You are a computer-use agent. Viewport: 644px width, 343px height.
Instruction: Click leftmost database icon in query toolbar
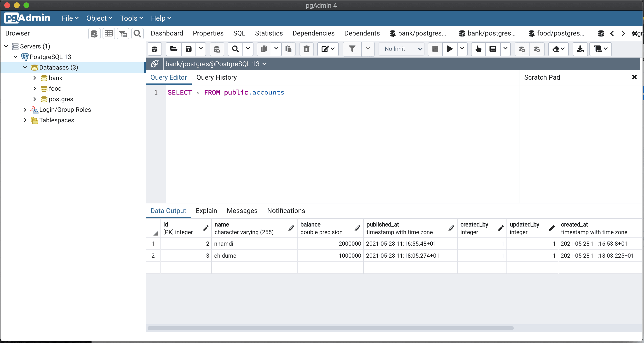155,49
